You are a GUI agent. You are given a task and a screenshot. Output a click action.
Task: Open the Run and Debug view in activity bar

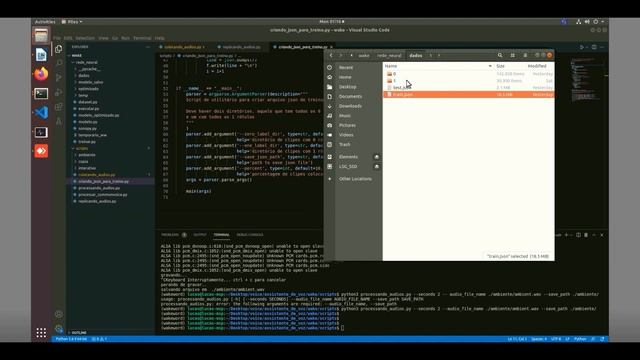[x=59, y=78]
